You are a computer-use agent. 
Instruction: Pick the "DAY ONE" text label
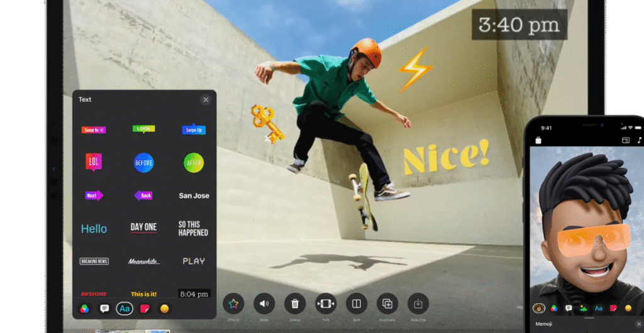click(x=143, y=227)
